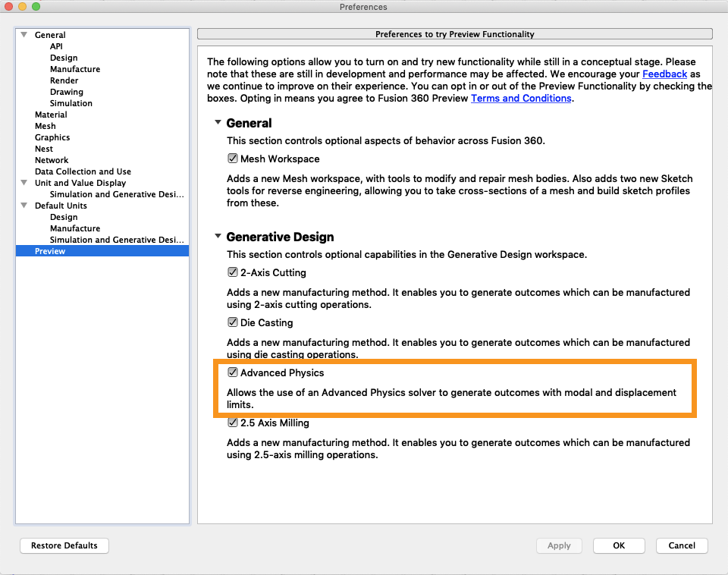
Task: Select Design under Default Units
Action: click(64, 217)
